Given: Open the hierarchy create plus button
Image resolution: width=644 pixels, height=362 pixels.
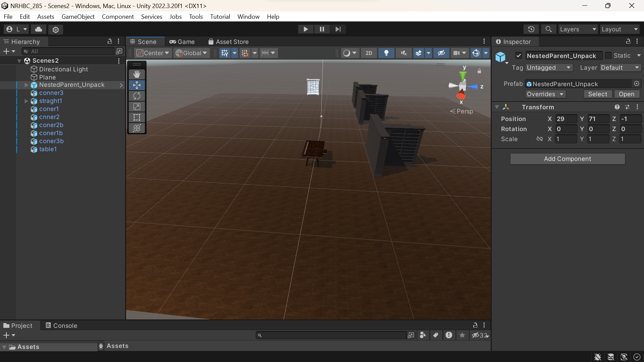Looking at the screenshot, I should click(x=9, y=51).
